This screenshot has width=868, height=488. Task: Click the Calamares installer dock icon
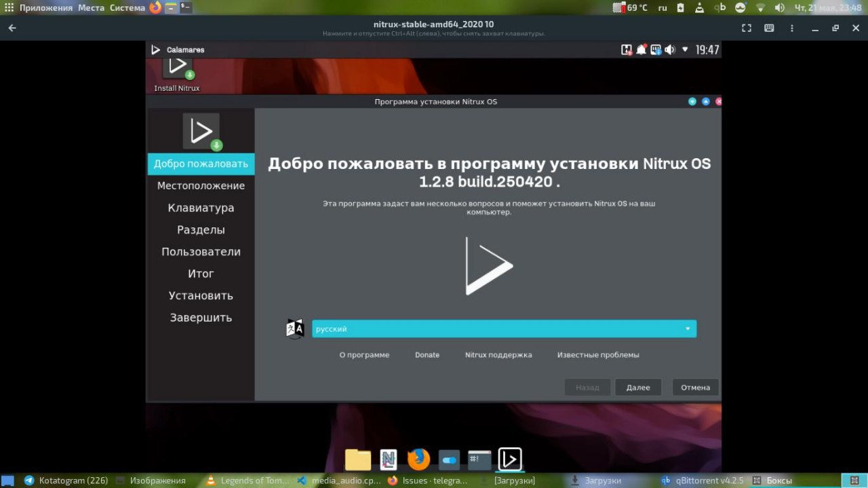tap(510, 459)
